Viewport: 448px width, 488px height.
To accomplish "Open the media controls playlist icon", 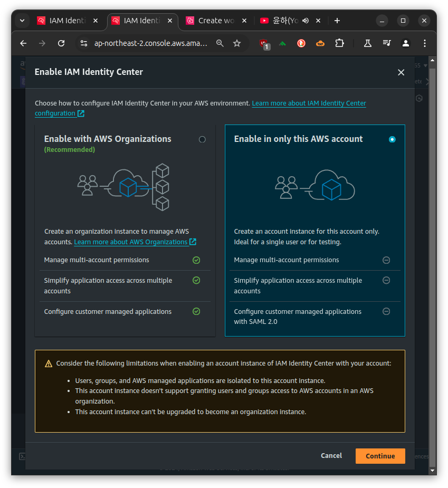I will (x=387, y=43).
